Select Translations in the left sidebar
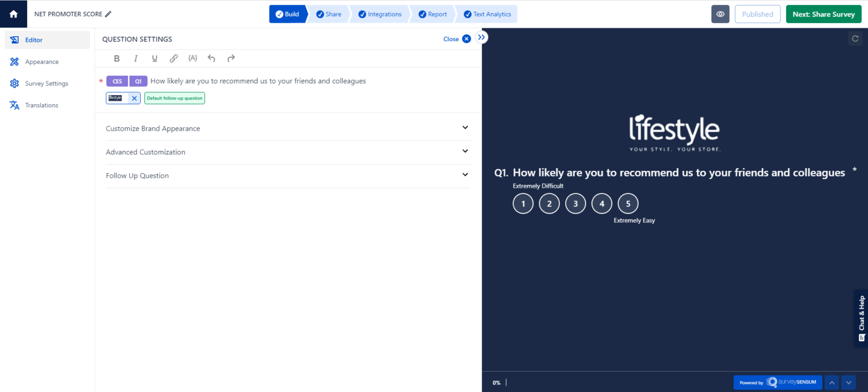The height and width of the screenshot is (392, 868). click(x=41, y=105)
